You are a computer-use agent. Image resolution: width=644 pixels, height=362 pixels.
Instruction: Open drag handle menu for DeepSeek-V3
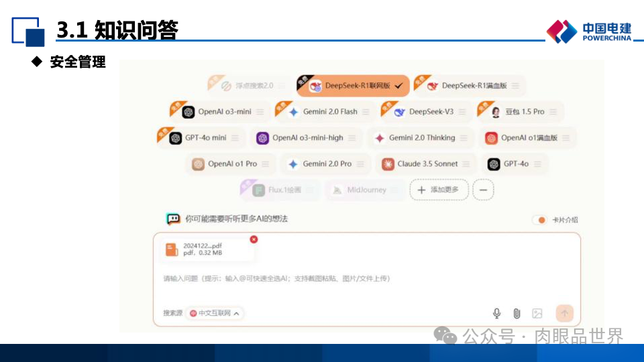[x=462, y=112]
